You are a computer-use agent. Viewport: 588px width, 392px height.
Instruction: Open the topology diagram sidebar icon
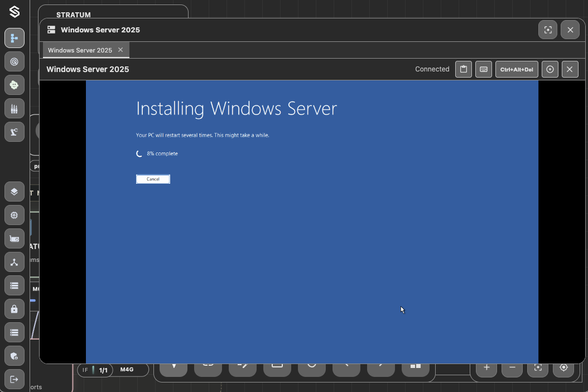coord(15,38)
